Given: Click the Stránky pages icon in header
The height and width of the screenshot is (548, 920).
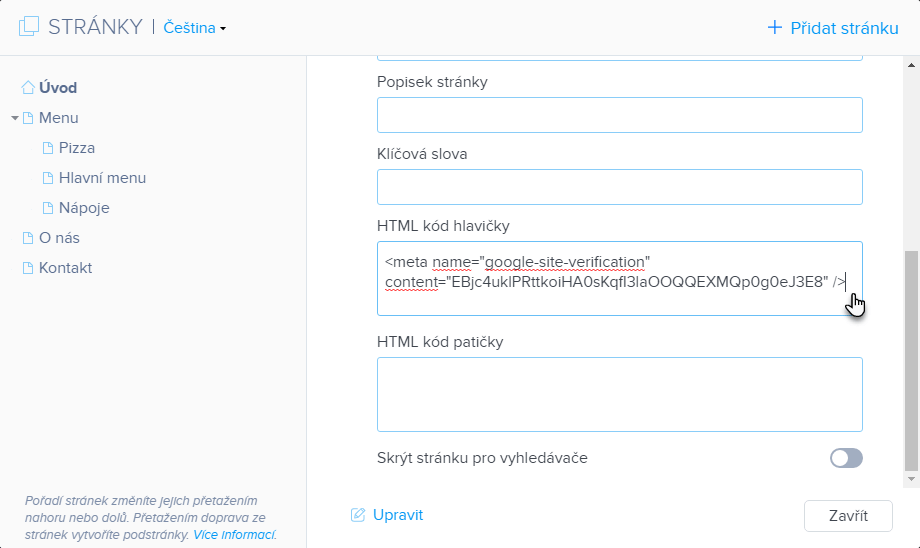Looking at the screenshot, I should (x=29, y=27).
